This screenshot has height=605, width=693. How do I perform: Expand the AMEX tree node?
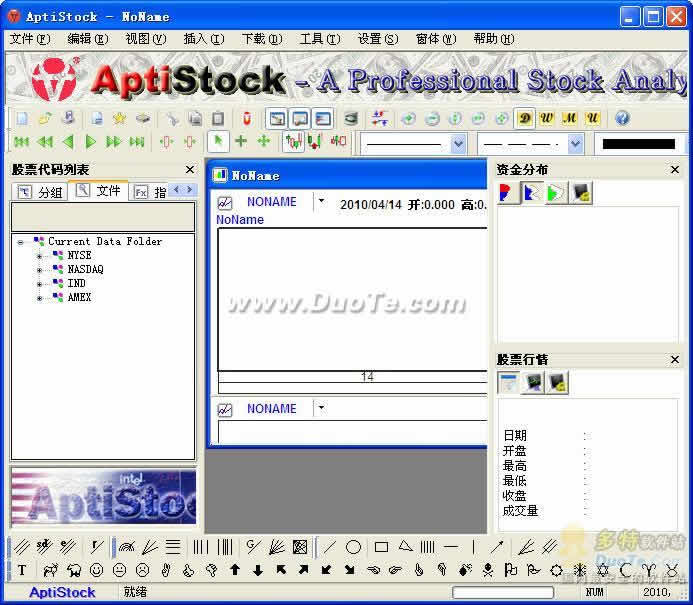39,298
